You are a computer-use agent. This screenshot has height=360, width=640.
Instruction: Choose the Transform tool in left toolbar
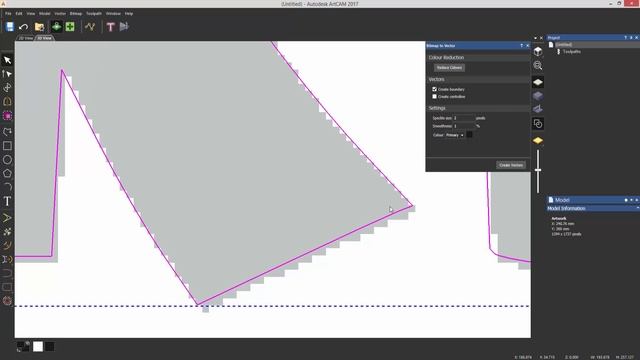point(7,88)
